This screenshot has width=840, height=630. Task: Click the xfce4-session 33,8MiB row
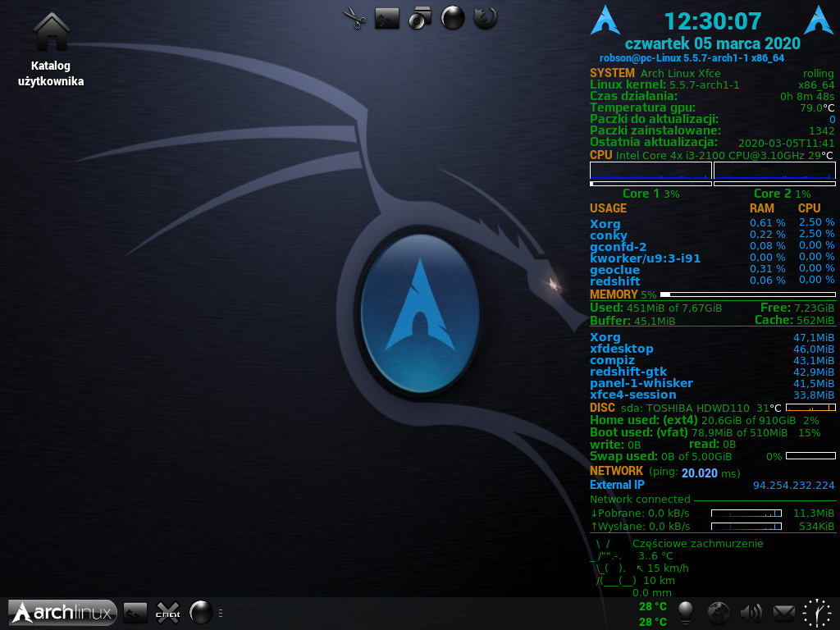(x=712, y=395)
